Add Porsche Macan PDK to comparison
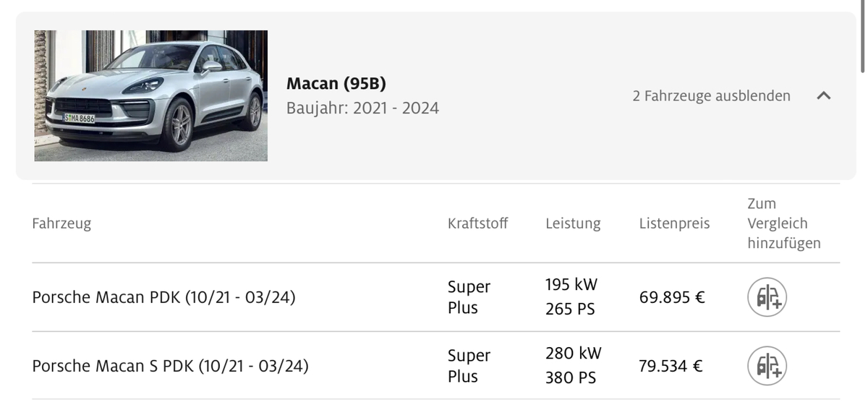Screen dimensions: 868x410 pyautogui.click(x=767, y=297)
